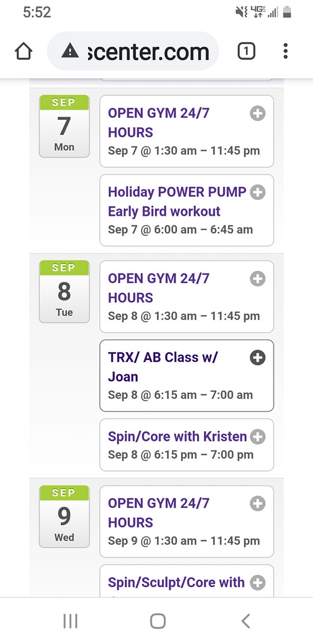Expand Sep 8 OPEN GYM 24/7 HOURS event
The image size is (313, 644).
[258, 279]
